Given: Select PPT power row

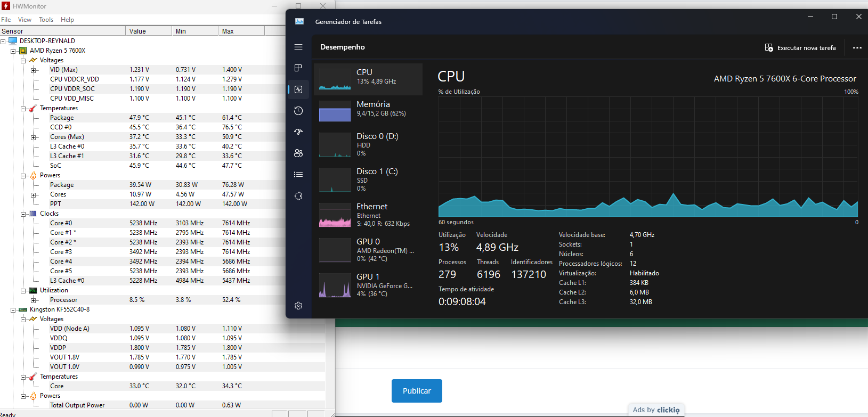Looking at the screenshot, I should [163, 204].
